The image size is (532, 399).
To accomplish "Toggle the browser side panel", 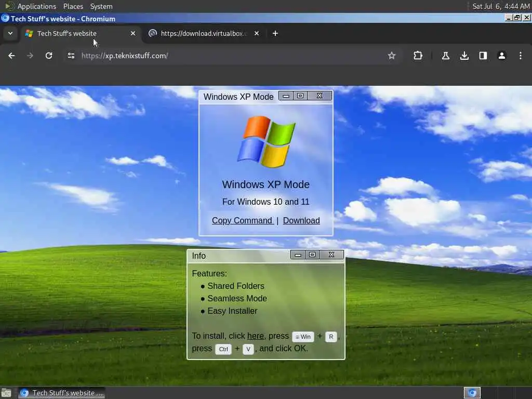I will [483, 56].
